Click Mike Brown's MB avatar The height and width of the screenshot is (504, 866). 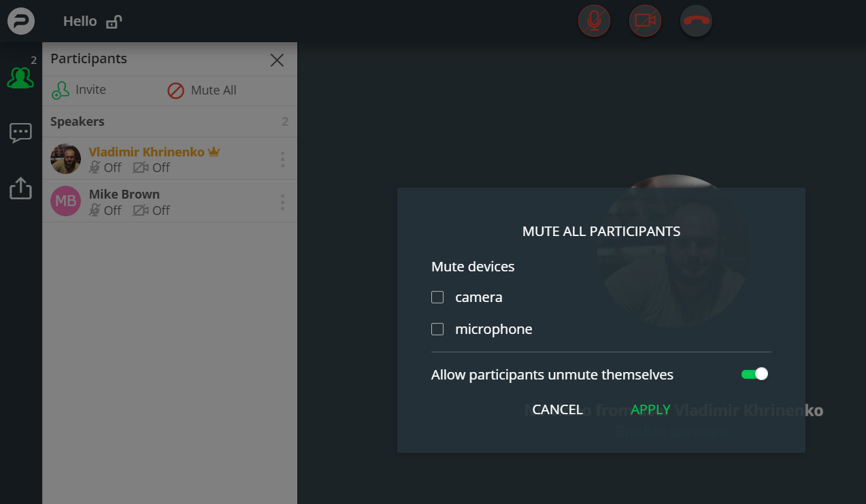[66, 201]
